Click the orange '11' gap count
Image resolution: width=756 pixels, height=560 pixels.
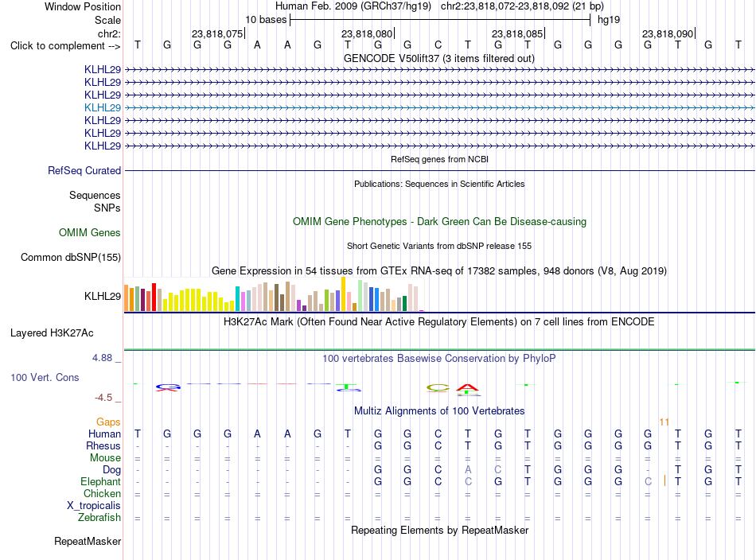click(664, 422)
